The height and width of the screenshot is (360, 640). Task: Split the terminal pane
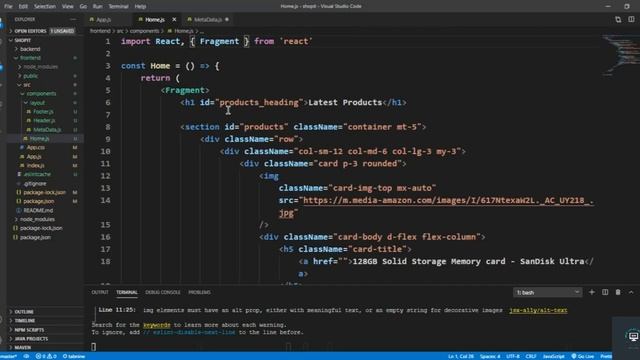(x=605, y=292)
